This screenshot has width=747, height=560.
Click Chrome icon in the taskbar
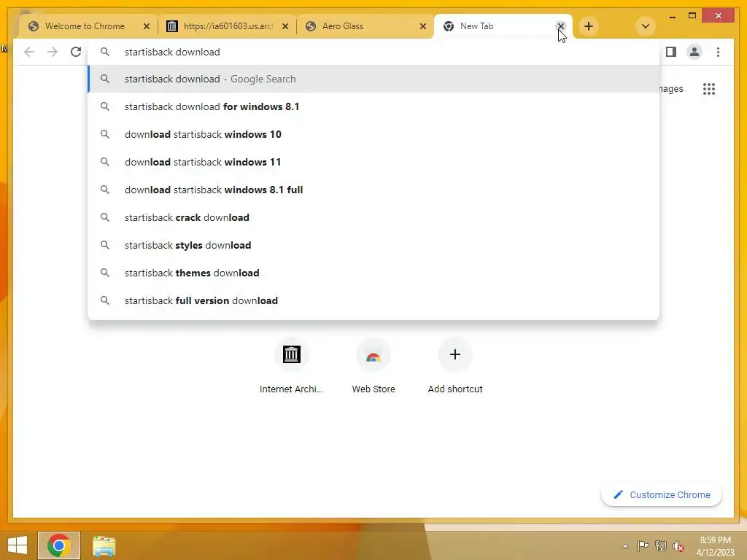(59, 545)
